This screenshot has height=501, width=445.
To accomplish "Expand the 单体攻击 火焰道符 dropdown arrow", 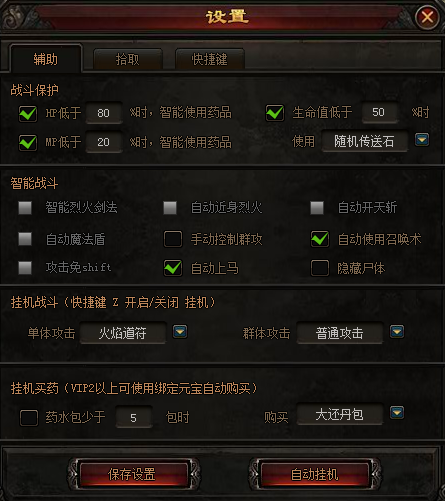I will tap(180, 332).
